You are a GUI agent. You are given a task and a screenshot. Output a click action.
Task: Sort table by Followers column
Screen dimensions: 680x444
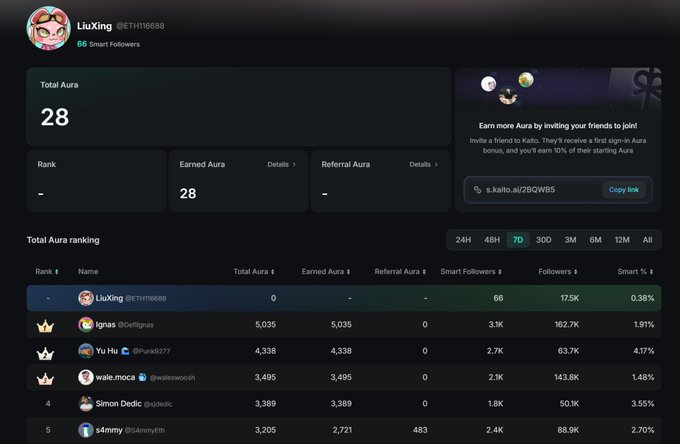point(558,271)
